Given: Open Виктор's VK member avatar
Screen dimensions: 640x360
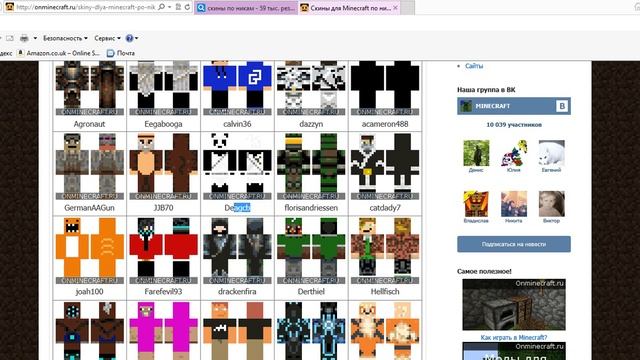Looking at the screenshot, I should (551, 204).
